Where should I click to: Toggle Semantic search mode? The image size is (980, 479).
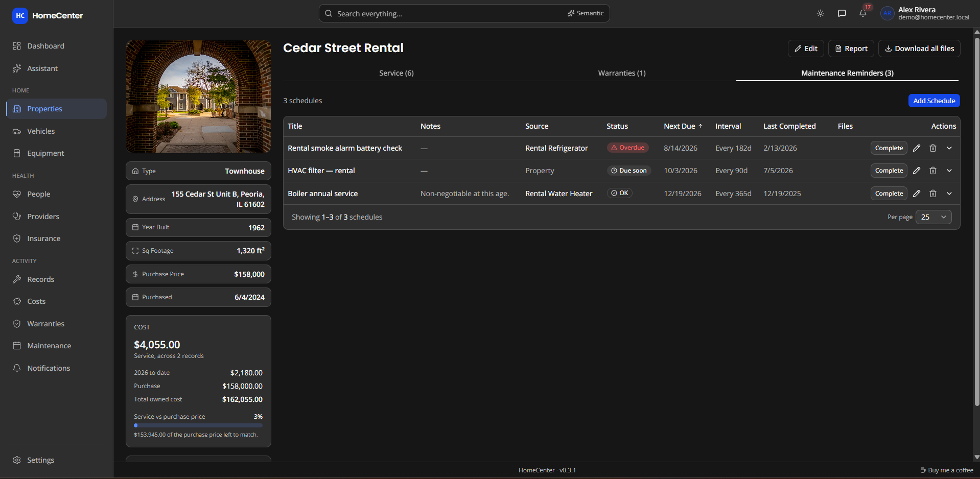click(x=586, y=13)
